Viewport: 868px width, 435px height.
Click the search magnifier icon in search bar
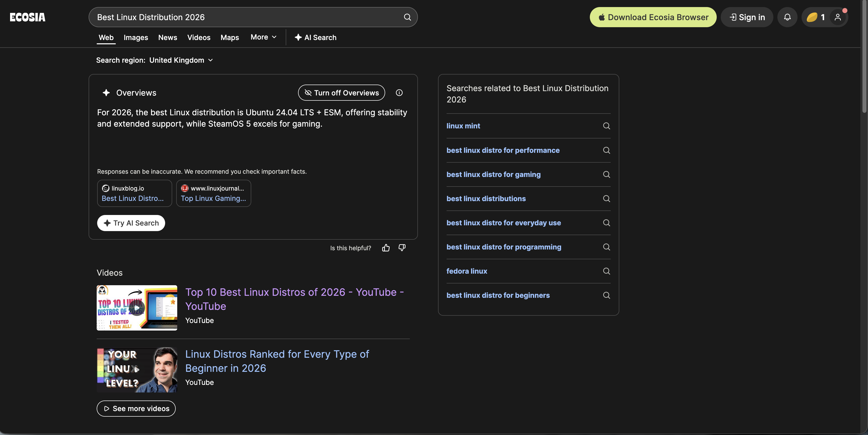pos(407,17)
